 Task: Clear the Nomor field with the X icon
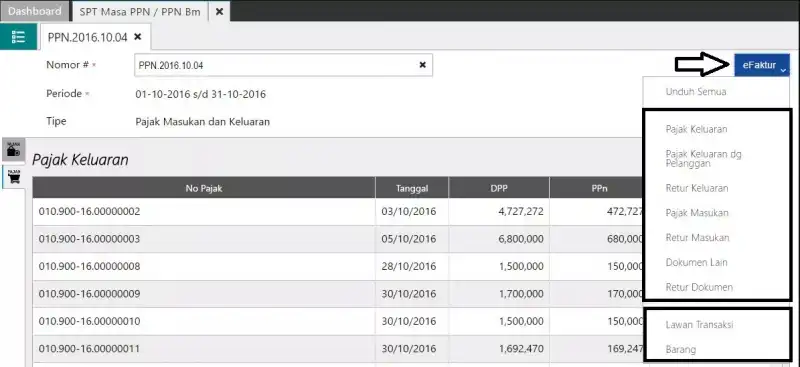[422, 65]
